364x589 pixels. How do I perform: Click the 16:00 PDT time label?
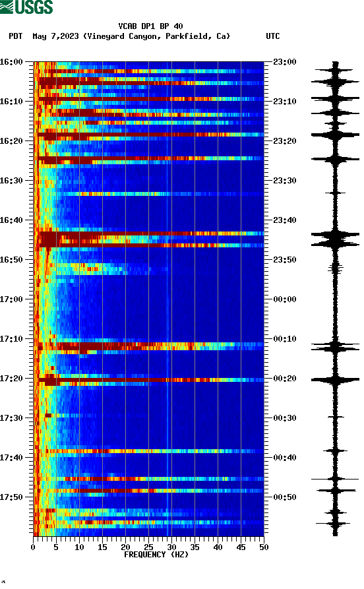coord(11,61)
